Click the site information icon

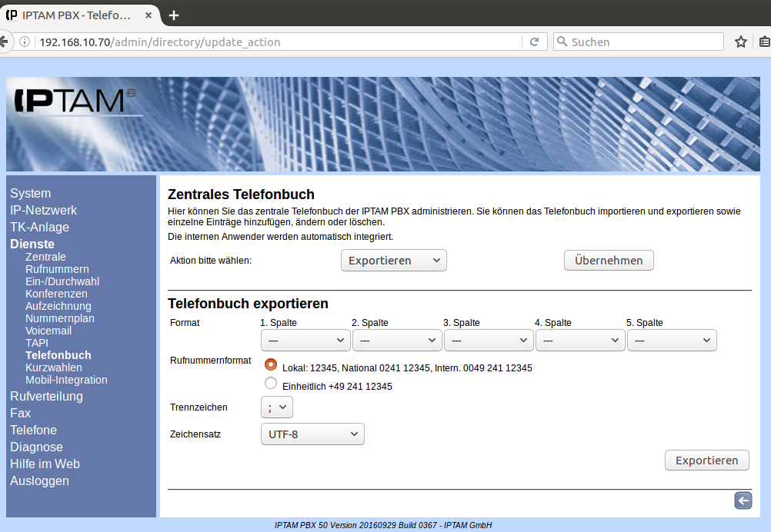click(25, 42)
